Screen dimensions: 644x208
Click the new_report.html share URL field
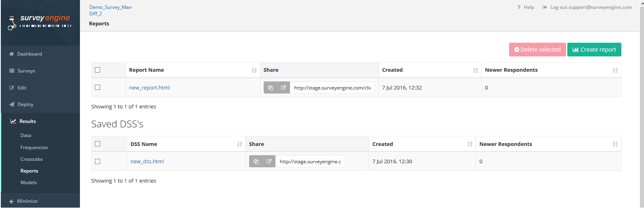pyautogui.click(x=332, y=88)
